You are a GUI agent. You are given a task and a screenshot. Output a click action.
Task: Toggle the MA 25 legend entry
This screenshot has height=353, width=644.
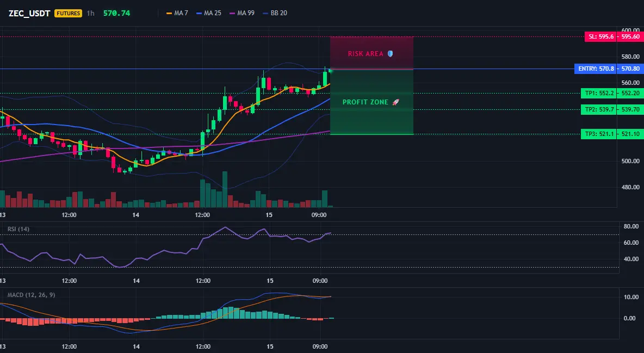pos(209,13)
